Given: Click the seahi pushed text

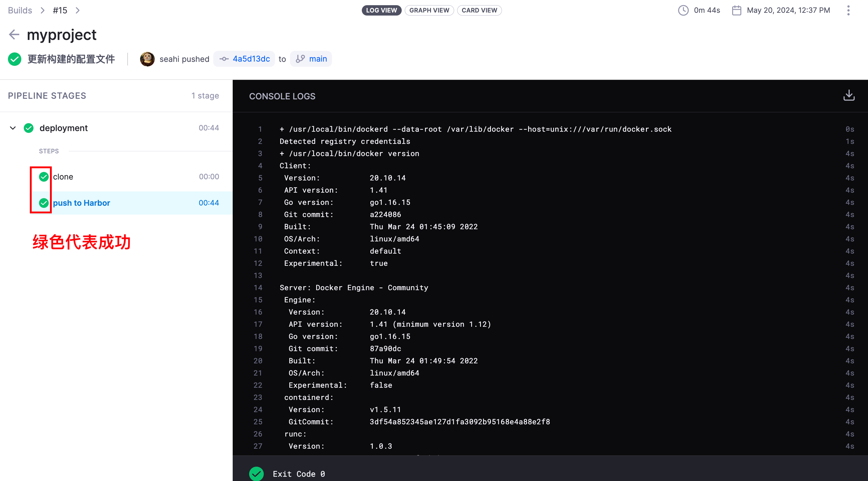Looking at the screenshot, I should coord(184,59).
